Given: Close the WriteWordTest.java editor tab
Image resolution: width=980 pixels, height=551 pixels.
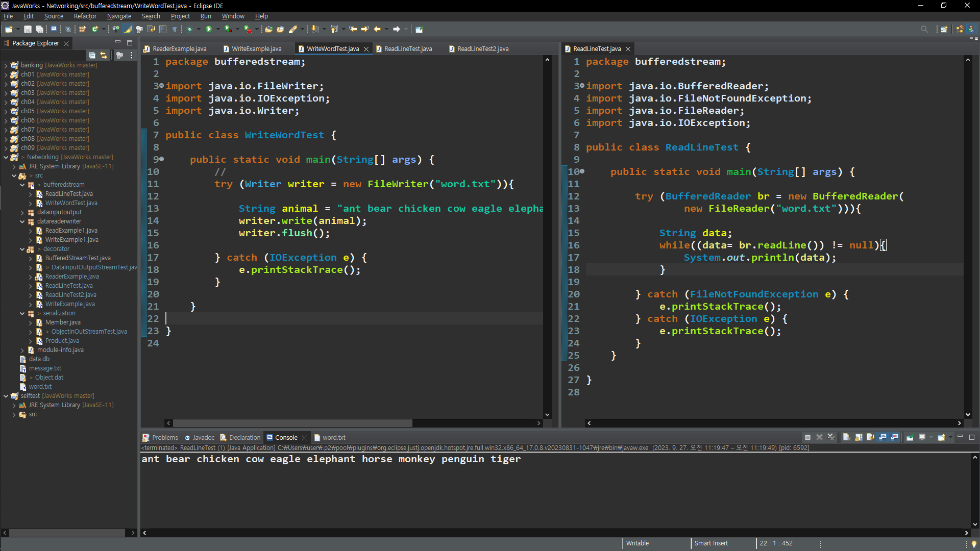Looking at the screenshot, I should (x=366, y=49).
